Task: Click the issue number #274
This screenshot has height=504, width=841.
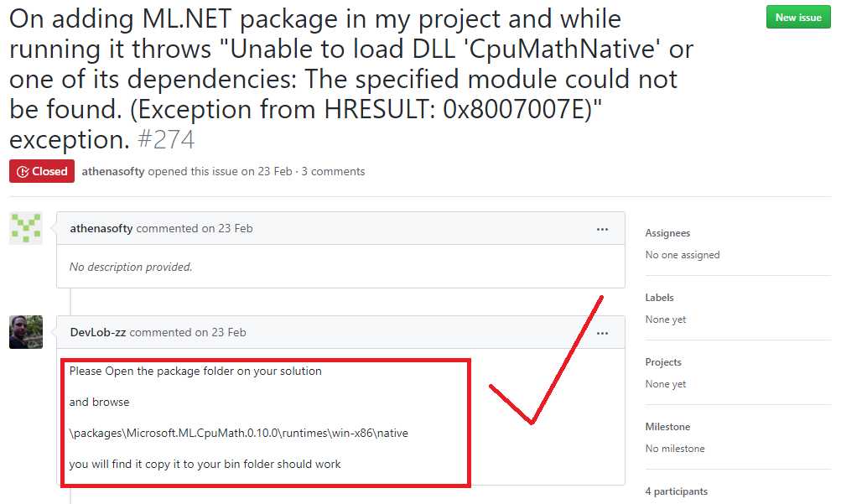Action: [x=166, y=138]
